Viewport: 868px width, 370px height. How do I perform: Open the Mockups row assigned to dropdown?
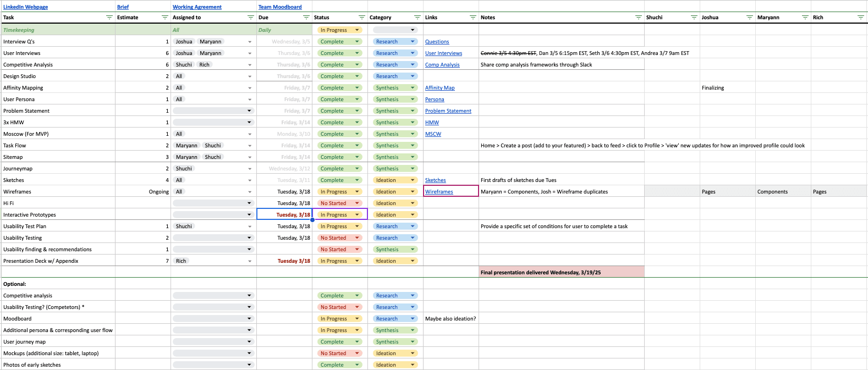click(213, 354)
